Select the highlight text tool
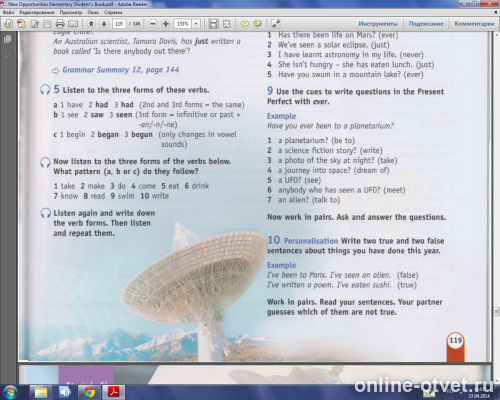 257,24
